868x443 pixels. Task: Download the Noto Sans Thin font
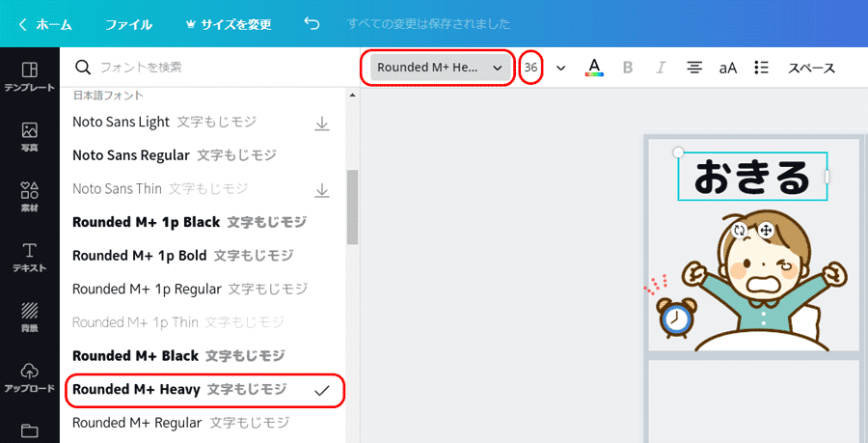[x=321, y=190]
